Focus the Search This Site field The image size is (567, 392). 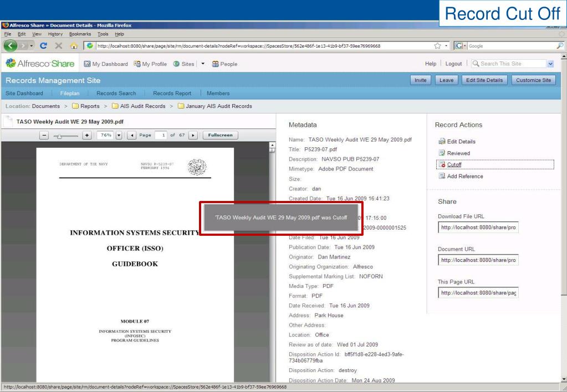(510, 64)
